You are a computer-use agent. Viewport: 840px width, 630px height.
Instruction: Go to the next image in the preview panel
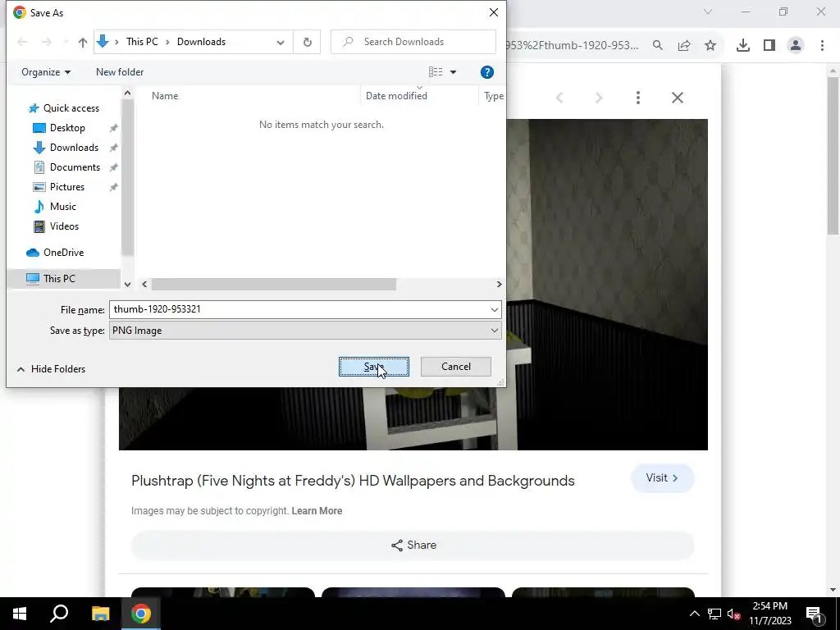(x=599, y=98)
